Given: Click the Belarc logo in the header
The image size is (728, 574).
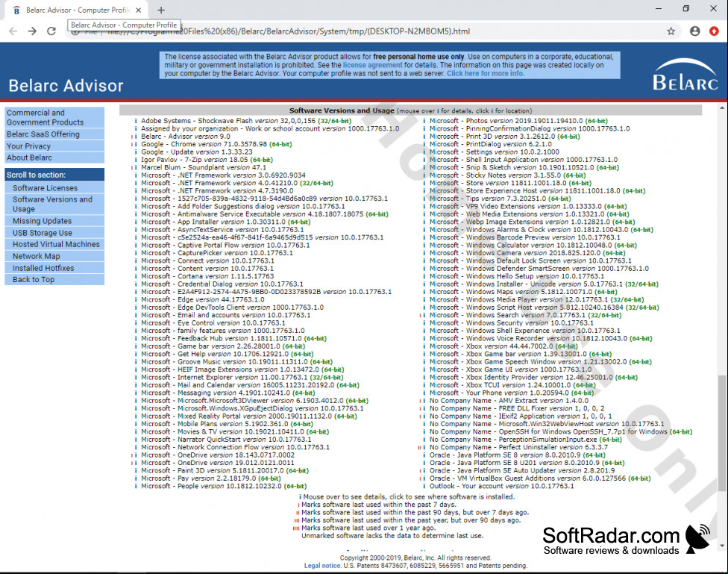Looking at the screenshot, I should [685, 75].
